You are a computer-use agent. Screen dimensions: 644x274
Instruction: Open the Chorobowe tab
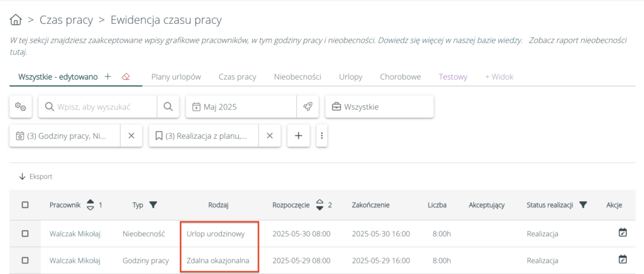click(x=400, y=77)
